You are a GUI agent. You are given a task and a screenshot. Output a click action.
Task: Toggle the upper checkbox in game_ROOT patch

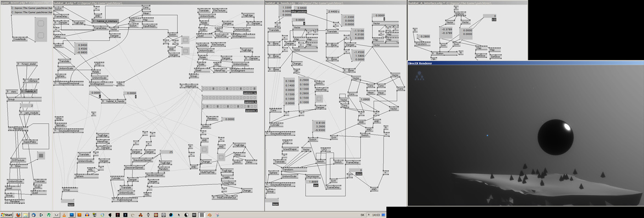tap(40, 23)
